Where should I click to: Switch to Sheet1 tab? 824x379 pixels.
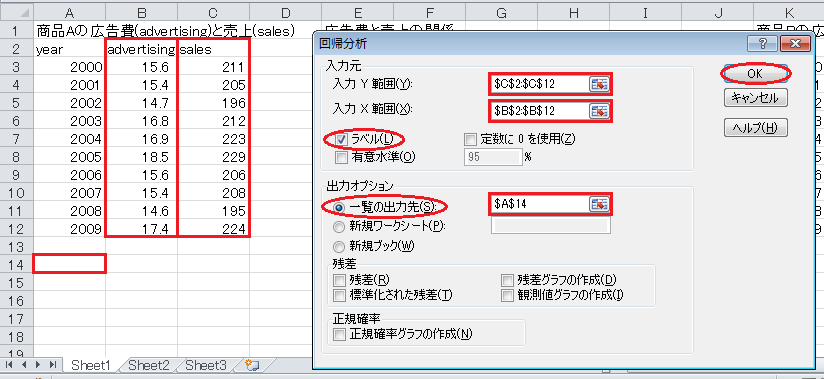click(90, 365)
